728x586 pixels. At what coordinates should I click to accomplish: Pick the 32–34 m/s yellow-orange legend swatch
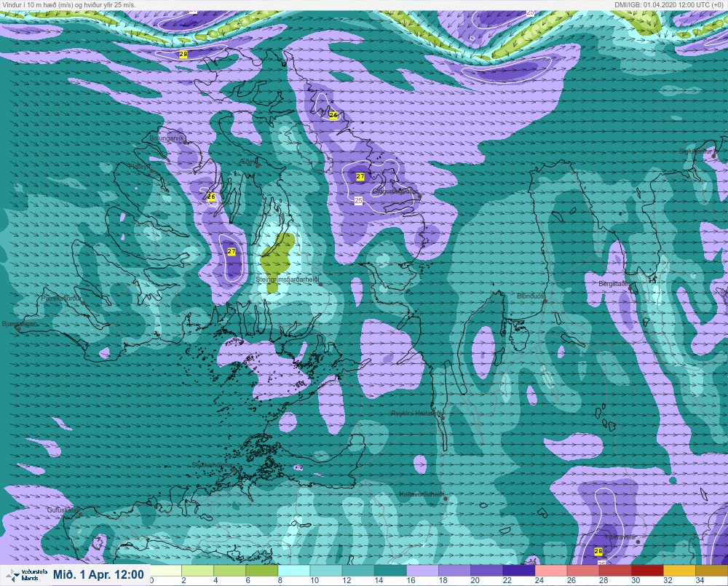pyautogui.click(x=680, y=570)
